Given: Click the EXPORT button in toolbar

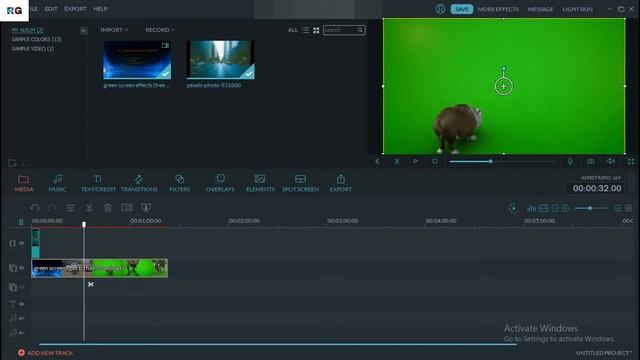Looking at the screenshot, I should (x=340, y=183).
